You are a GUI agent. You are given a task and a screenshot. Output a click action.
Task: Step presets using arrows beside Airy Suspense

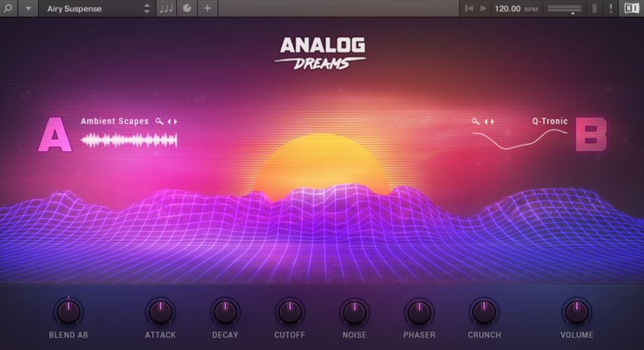147,9
